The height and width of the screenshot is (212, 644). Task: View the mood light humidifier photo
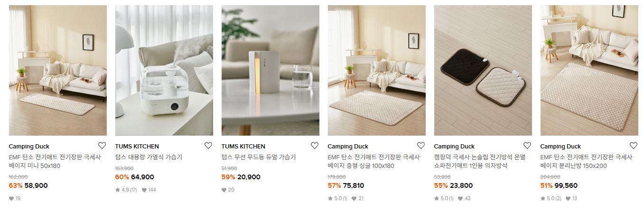pyautogui.click(x=271, y=70)
